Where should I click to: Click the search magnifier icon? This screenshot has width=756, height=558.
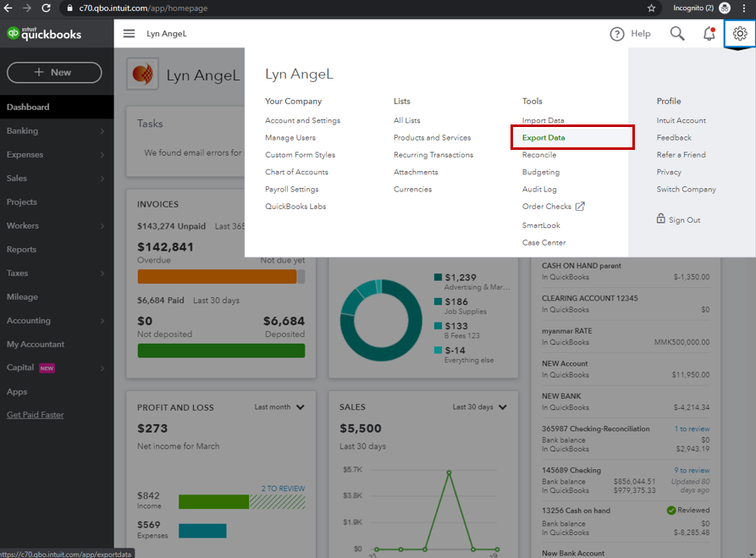pyautogui.click(x=677, y=33)
